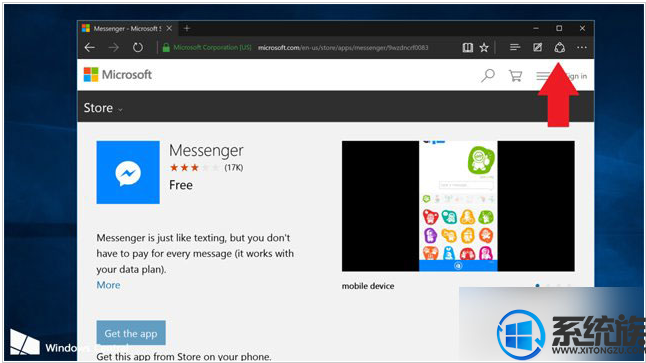Viewport: 646px width, 363px height.
Task: Select the first screenshot carousel dot
Action: click(537, 285)
